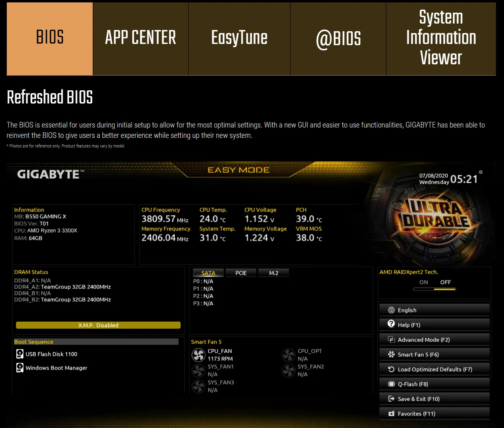Click the question mark help icon

point(391,324)
